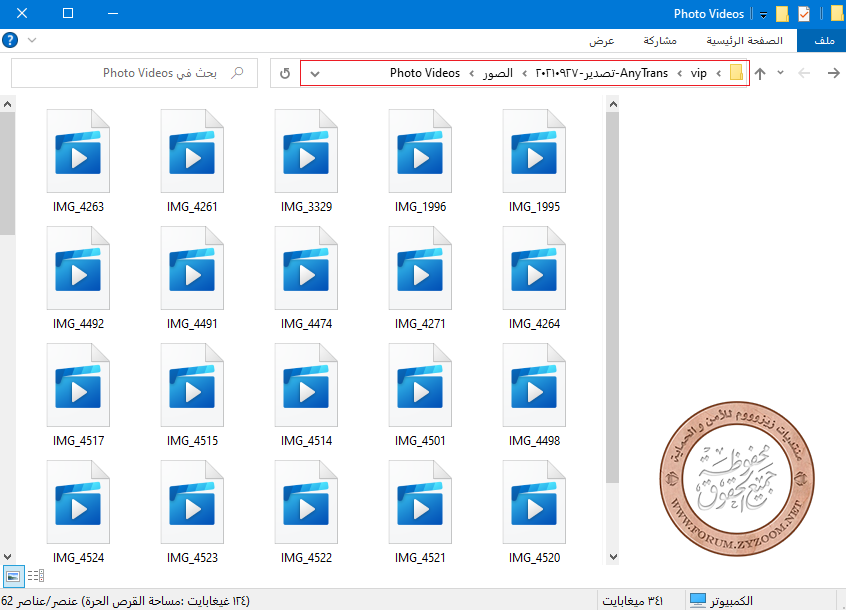The height and width of the screenshot is (610, 846).
Task: Refresh the Photo Videos folder
Action: coord(285,73)
